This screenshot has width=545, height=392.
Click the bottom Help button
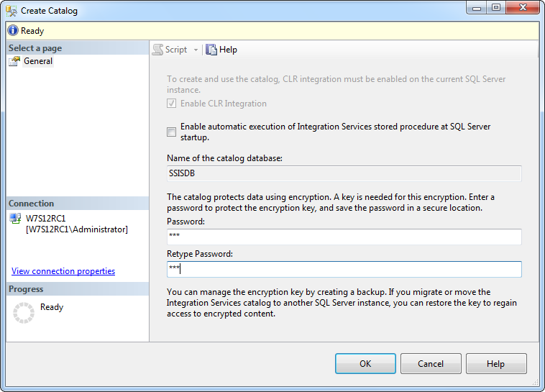point(496,364)
